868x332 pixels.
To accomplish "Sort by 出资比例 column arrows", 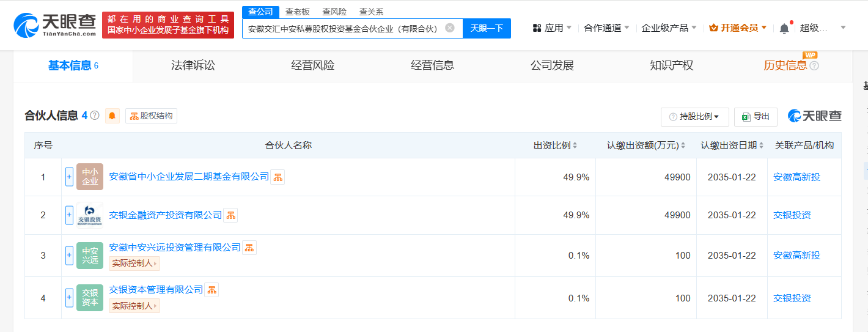I will 575,146.
